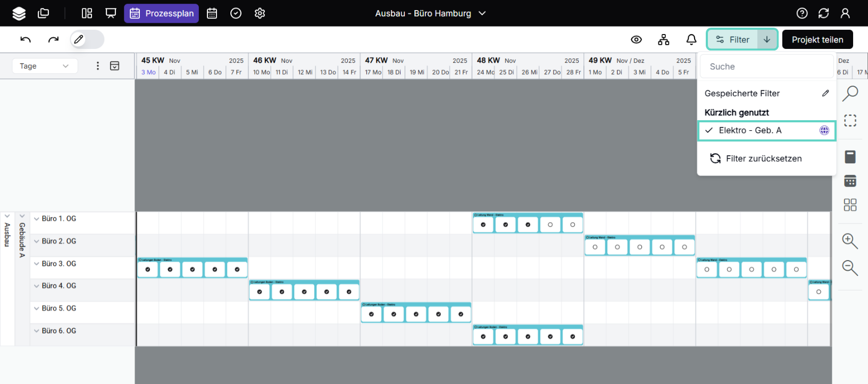Select the dashed selection rectangle tool

click(x=850, y=121)
